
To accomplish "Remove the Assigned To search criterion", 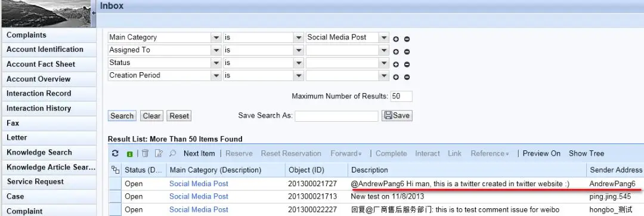I will coord(407,52).
